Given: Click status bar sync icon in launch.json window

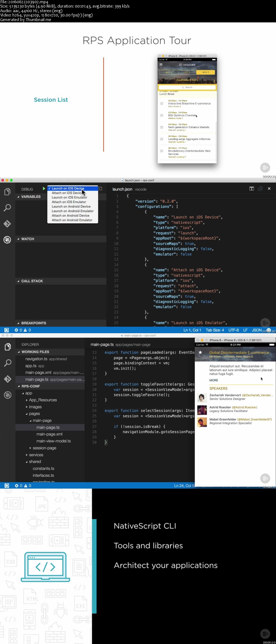Looking at the screenshot, I should 6,330.
